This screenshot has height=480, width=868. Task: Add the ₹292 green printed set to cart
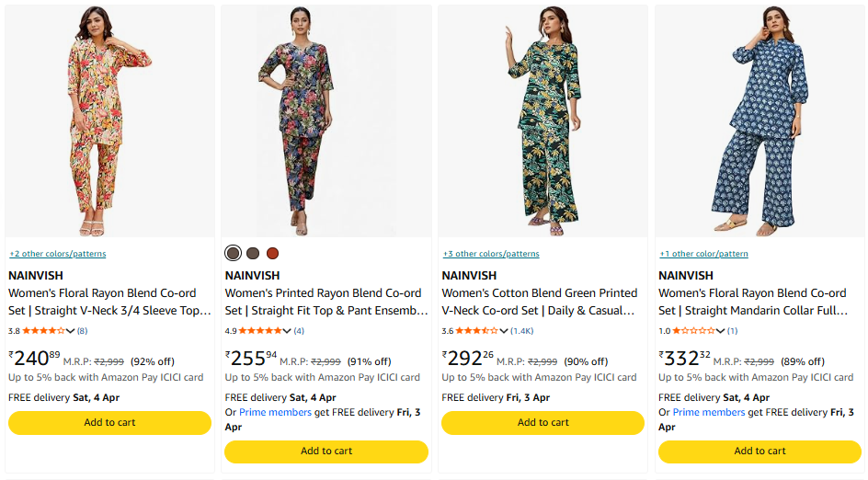(x=542, y=423)
